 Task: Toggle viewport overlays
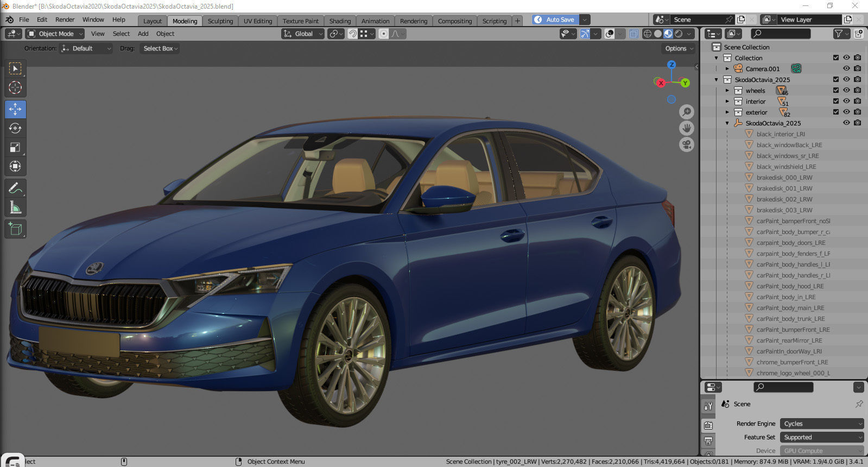tap(609, 34)
